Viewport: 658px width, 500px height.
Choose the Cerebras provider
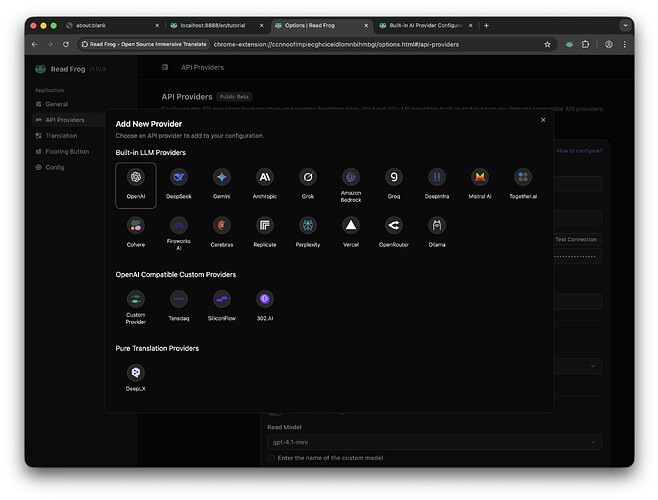[222, 233]
